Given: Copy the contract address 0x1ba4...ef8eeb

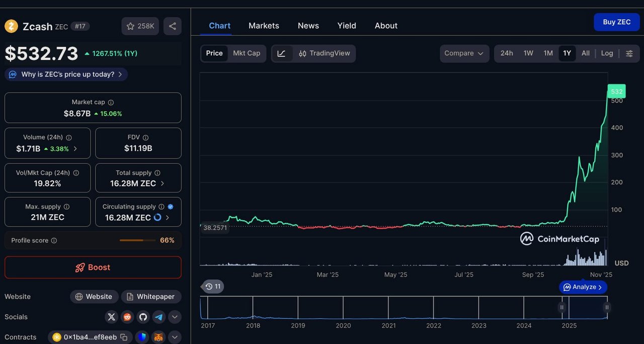Looking at the screenshot, I should point(124,337).
